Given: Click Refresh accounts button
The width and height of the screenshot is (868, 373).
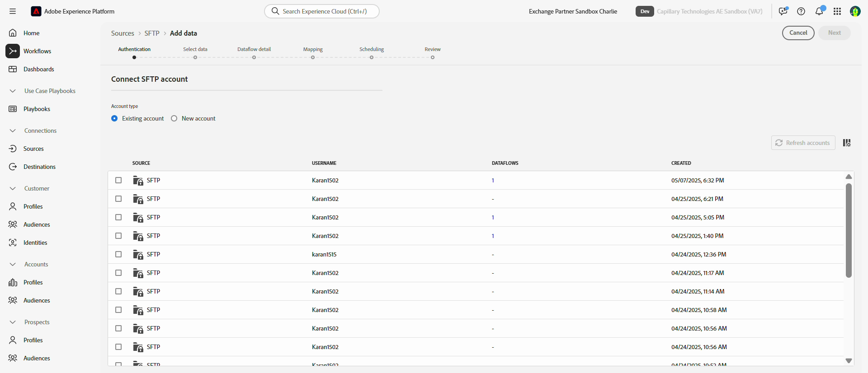Looking at the screenshot, I should (803, 143).
